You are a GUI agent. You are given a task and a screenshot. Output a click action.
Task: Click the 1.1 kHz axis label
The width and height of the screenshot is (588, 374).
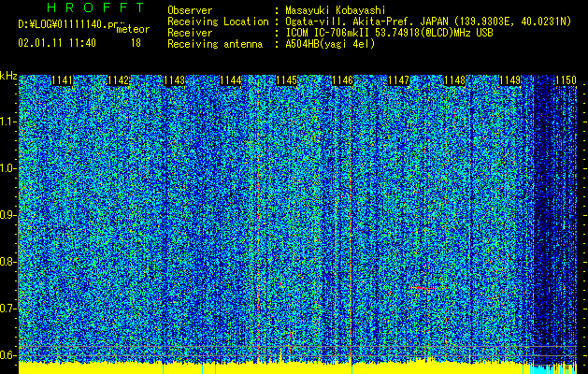click(7, 122)
